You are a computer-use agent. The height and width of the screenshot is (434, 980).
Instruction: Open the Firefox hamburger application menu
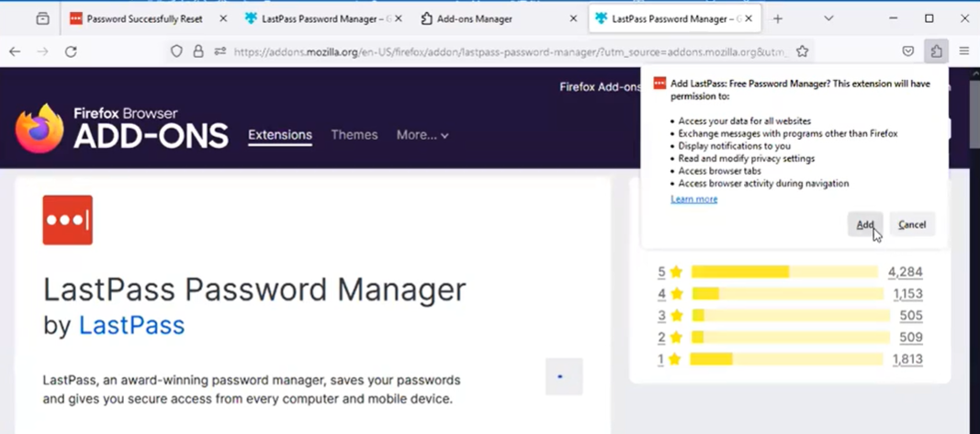(963, 51)
